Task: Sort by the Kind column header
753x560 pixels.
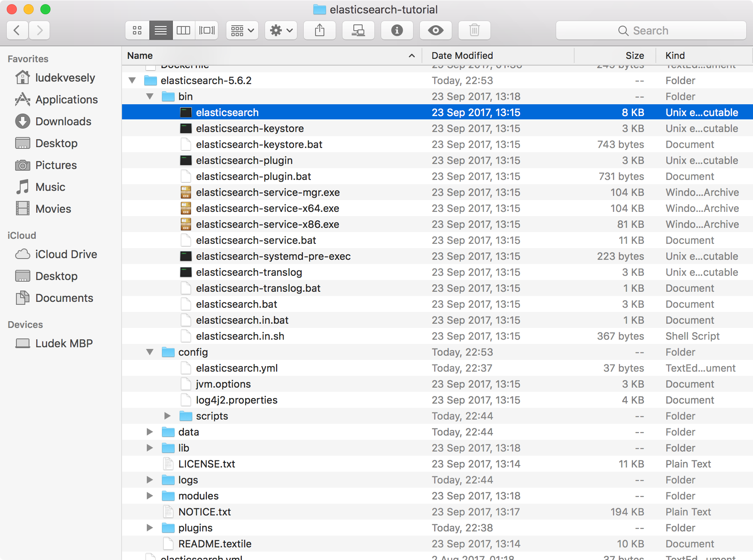Action: pyautogui.click(x=704, y=55)
